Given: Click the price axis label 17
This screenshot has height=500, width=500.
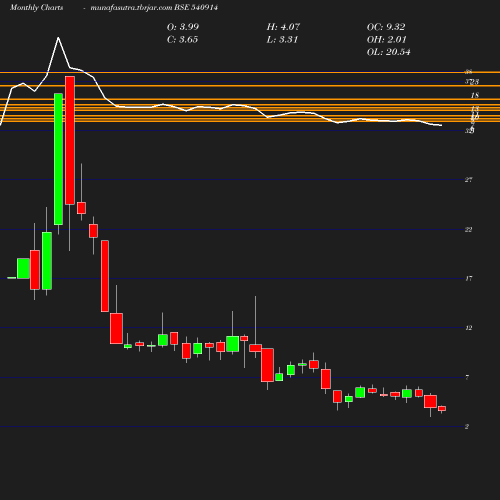Looking at the screenshot, I should [469, 278].
